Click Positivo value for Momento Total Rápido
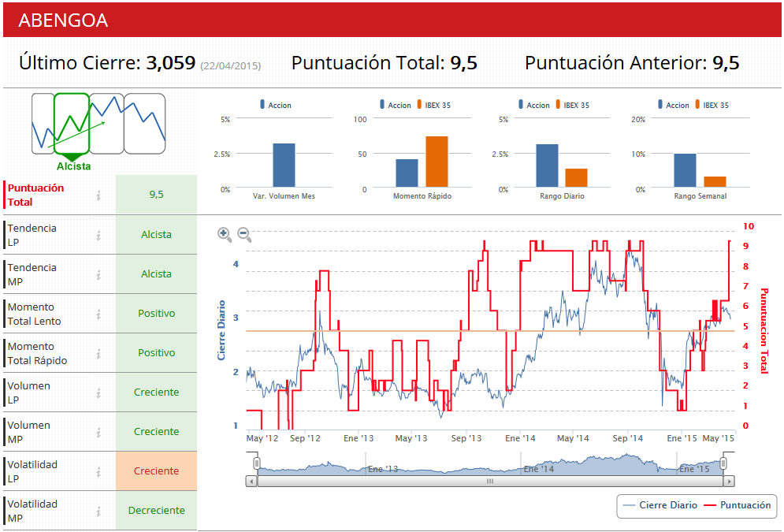Image resolution: width=784 pixels, height=532 pixels. (x=156, y=353)
